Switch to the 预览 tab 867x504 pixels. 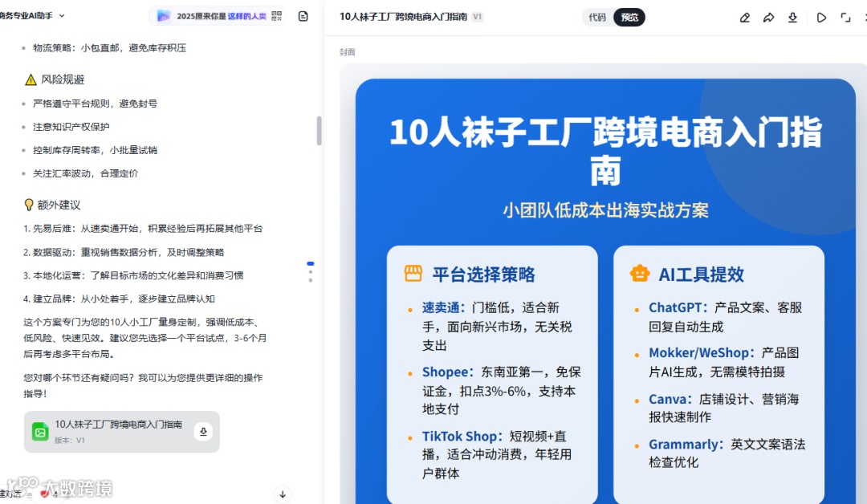coord(629,17)
